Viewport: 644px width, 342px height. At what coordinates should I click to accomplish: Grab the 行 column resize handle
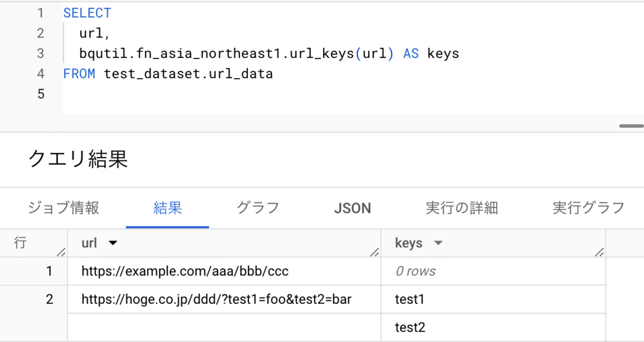[61, 252]
